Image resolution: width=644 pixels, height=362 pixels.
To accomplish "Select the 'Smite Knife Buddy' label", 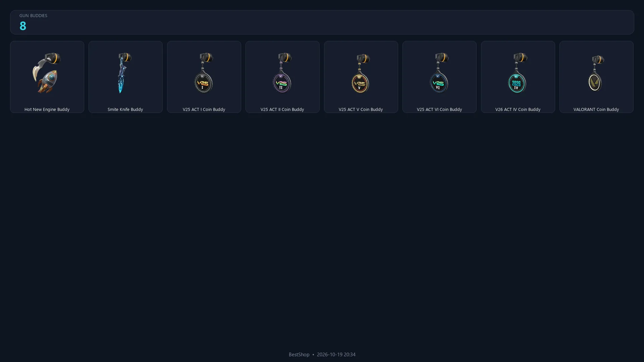I will click(x=125, y=109).
